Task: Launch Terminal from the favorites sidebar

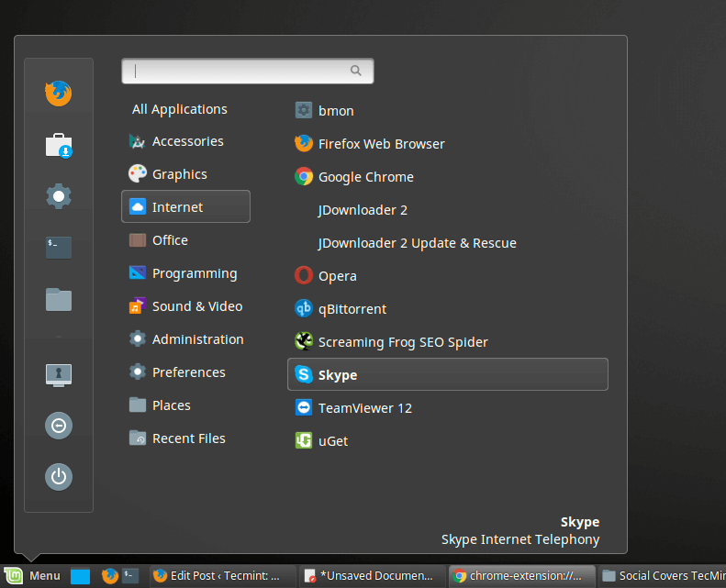Action: (x=59, y=248)
